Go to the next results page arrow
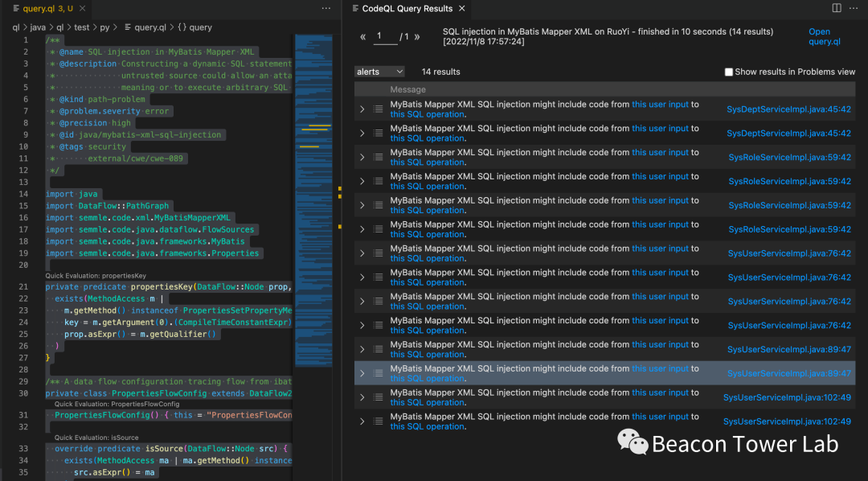 click(x=417, y=37)
